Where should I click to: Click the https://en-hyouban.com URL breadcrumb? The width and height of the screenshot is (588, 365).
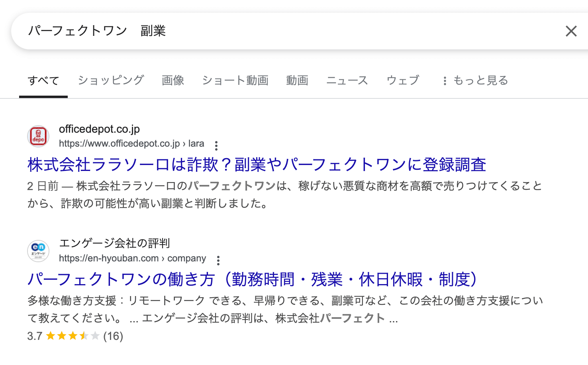coord(132,258)
